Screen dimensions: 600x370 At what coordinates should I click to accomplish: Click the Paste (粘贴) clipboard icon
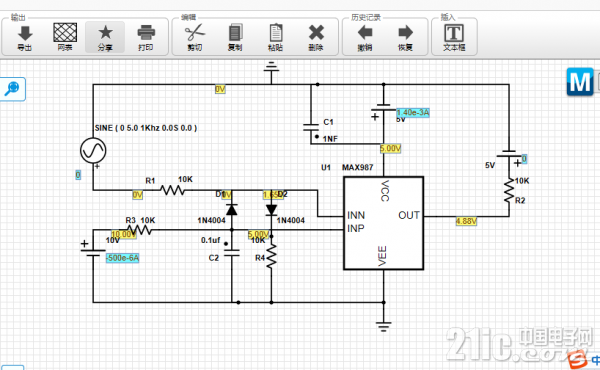(276, 33)
